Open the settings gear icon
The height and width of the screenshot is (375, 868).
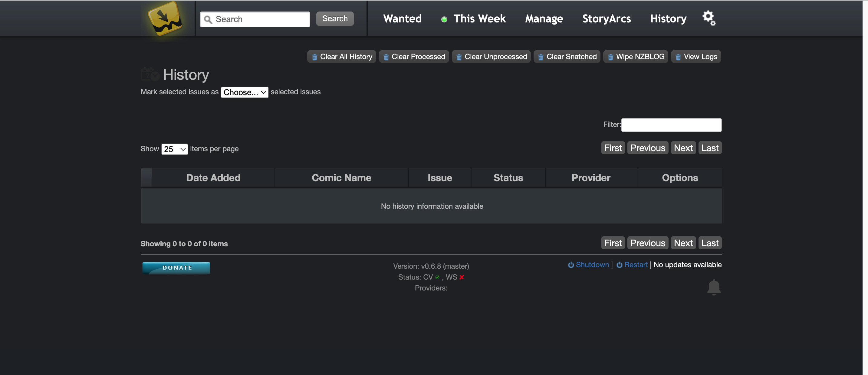pos(709,18)
